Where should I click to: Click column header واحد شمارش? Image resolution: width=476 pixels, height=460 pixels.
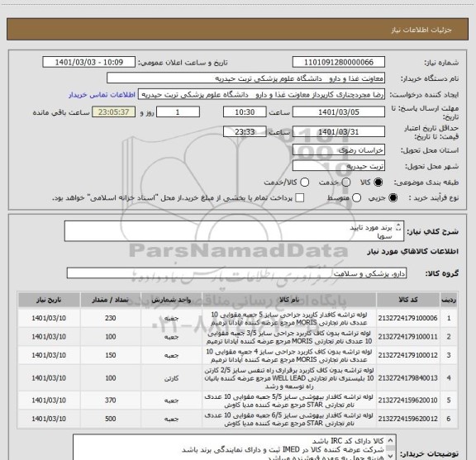171,300
